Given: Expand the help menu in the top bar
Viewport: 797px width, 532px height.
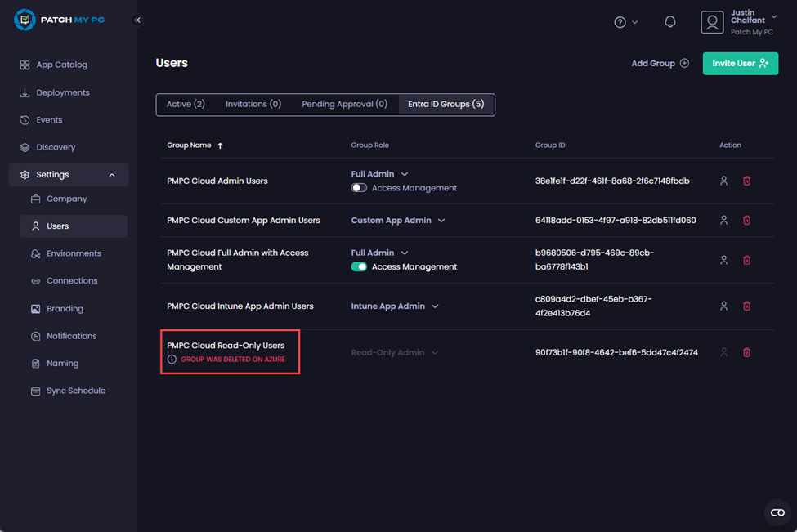Looking at the screenshot, I should coord(625,22).
